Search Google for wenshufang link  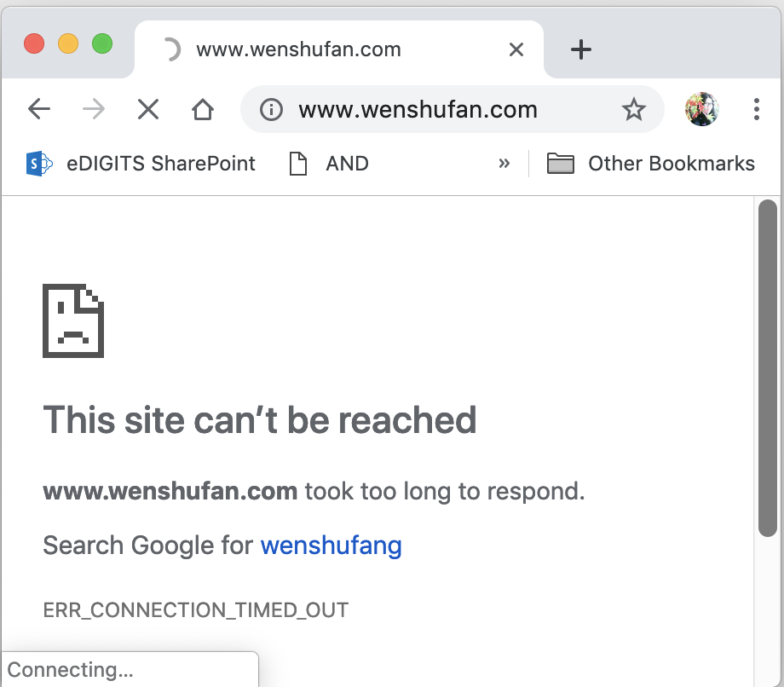tap(331, 545)
